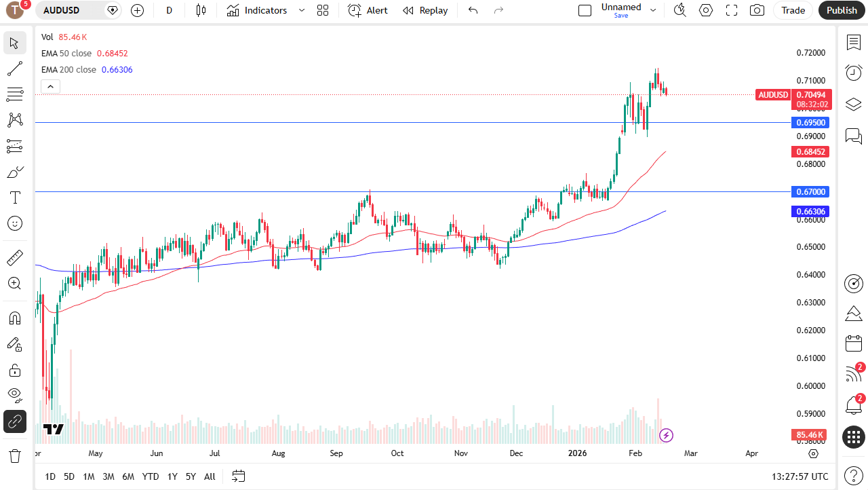Toggle magnet mode for drawings
Image resolution: width=868 pixels, height=490 pixels.
tap(15, 318)
